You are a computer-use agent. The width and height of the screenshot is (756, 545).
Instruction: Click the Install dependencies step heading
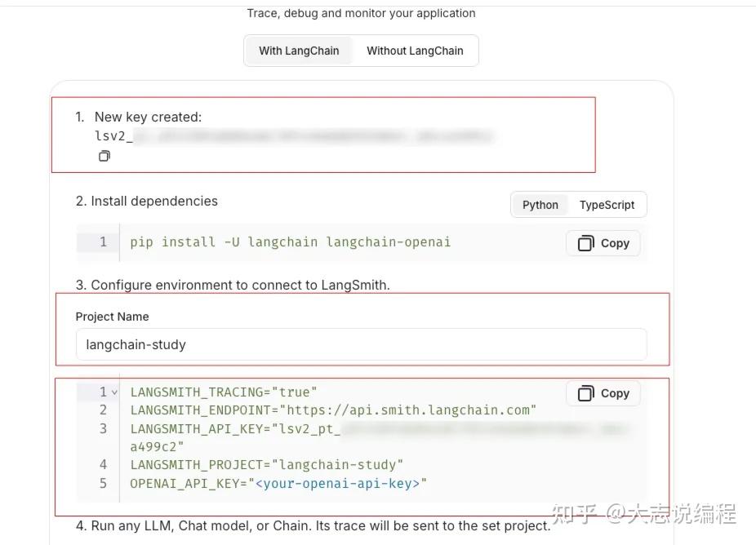[153, 201]
